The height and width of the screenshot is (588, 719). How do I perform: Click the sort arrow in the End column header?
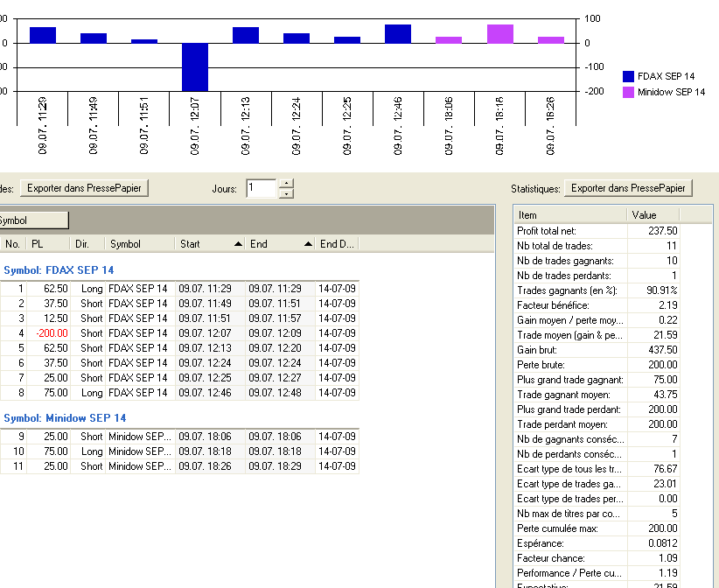pos(307,245)
